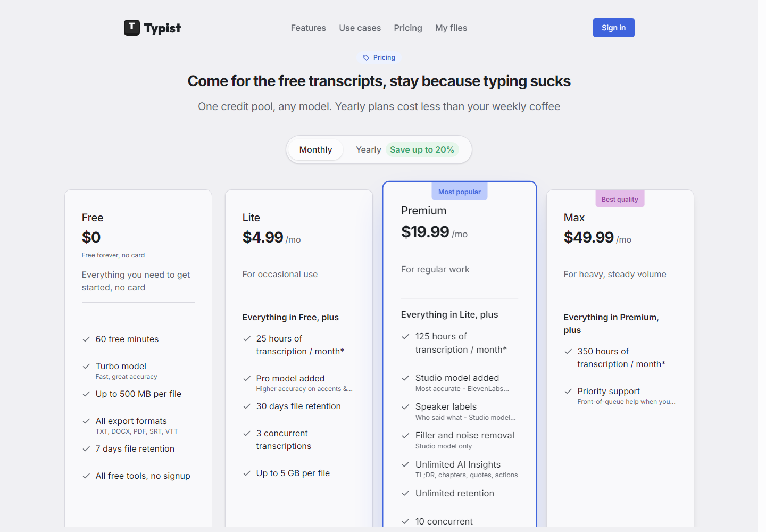Open My files in navigation
This screenshot has width=766, height=532.
point(451,28)
